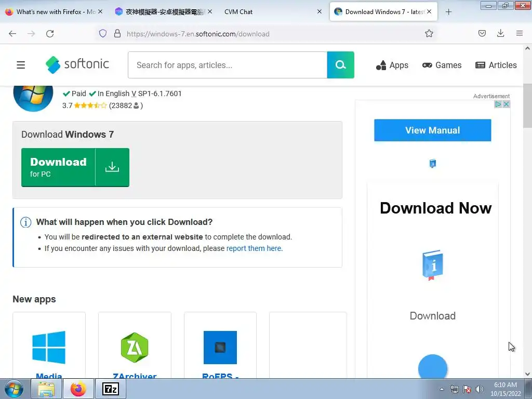Go back to the previous page
Screen dimensions: 532x399
click(12, 34)
